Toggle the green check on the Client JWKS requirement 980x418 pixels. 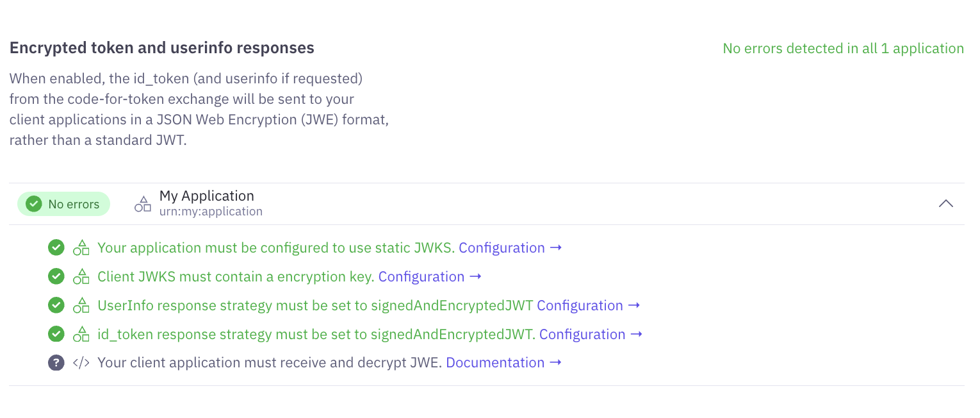click(x=56, y=276)
